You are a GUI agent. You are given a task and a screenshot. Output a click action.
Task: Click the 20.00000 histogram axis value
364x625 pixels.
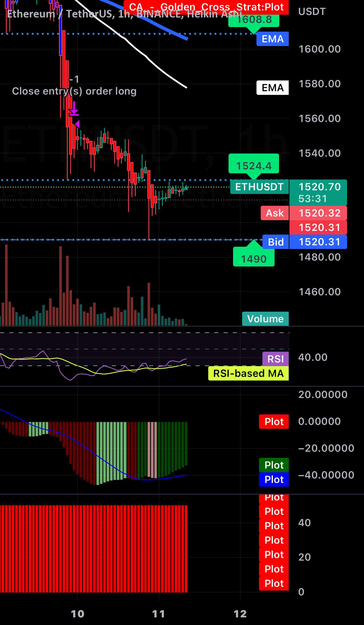click(323, 395)
